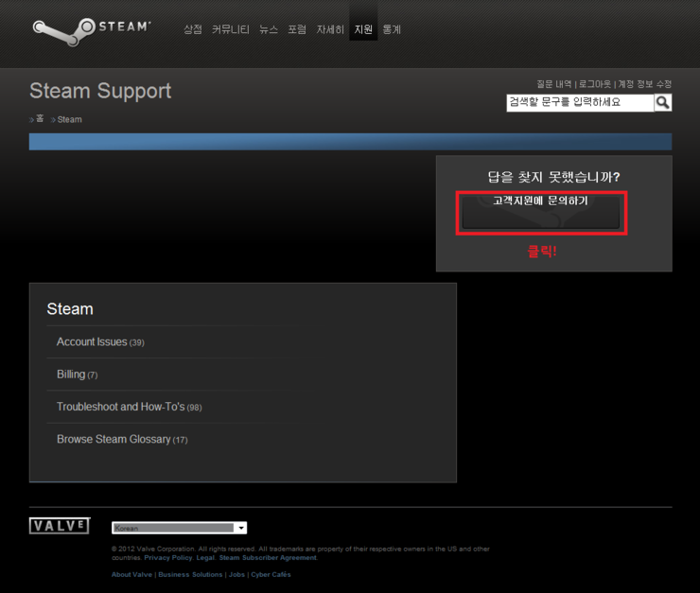
Task: Open the 포럼 forum menu
Action: click(x=297, y=29)
